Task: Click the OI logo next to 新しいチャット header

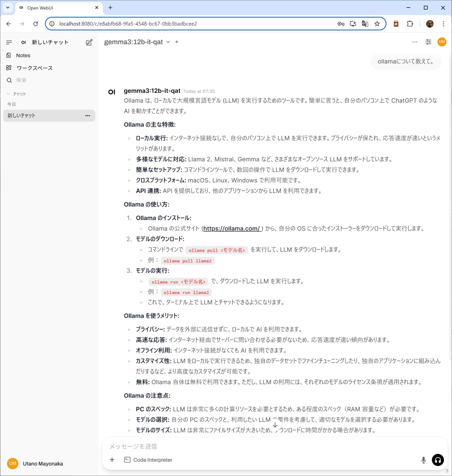Action: (x=23, y=43)
